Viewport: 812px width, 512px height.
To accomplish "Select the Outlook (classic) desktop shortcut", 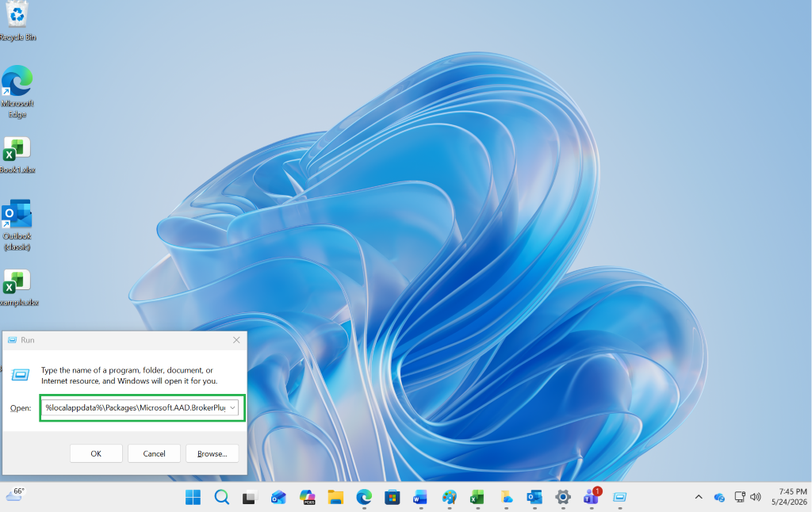I will point(17,225).
